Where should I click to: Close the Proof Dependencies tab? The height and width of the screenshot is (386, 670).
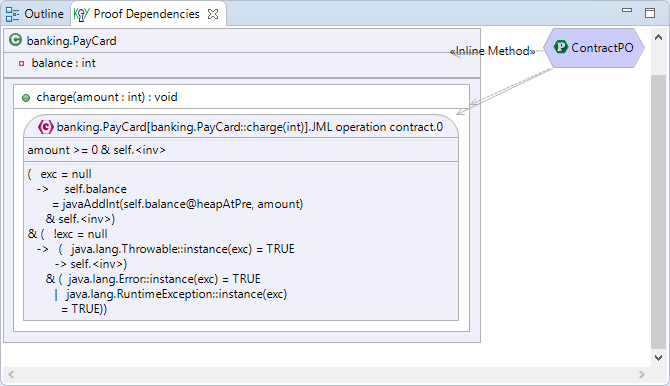click(213, 14)
